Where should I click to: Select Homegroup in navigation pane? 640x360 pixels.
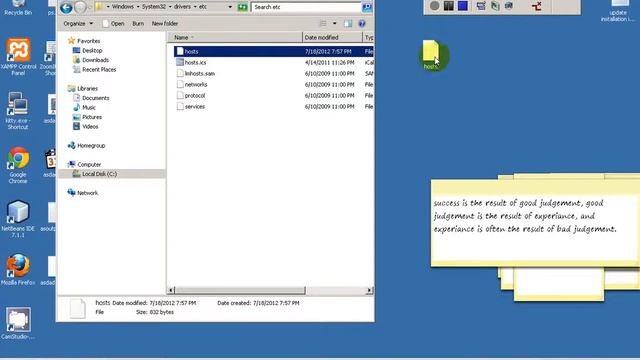pos(87,146)
